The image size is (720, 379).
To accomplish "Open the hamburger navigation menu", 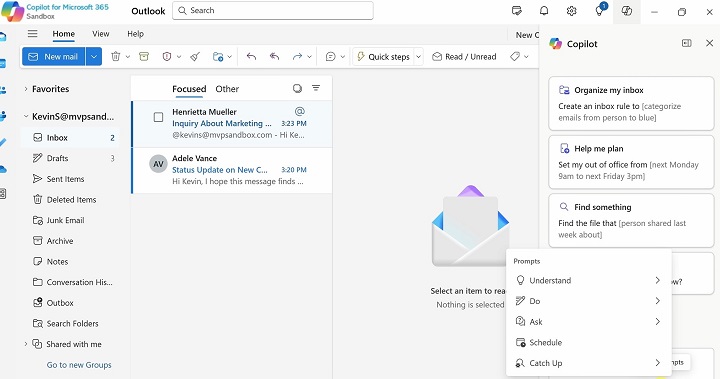I will (33, 34).
